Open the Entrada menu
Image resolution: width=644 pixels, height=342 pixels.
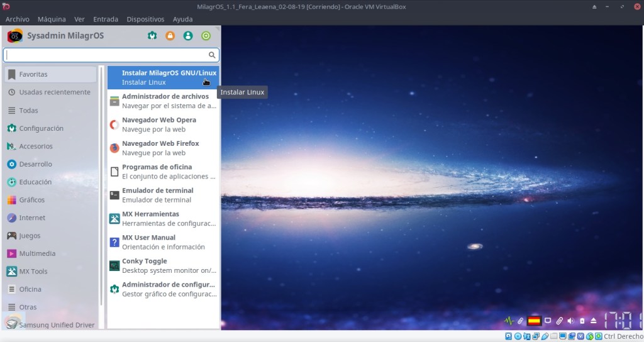coord(106,19)
